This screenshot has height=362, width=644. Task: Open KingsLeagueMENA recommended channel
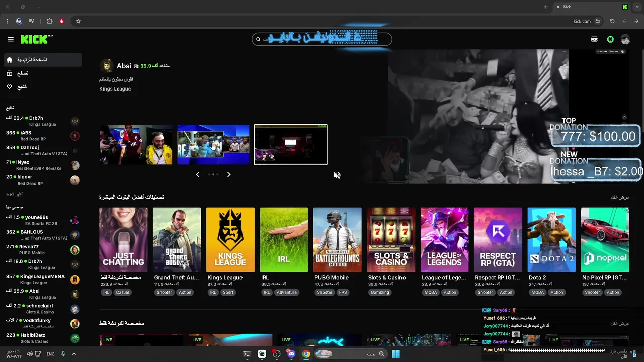tap(42, 279)
